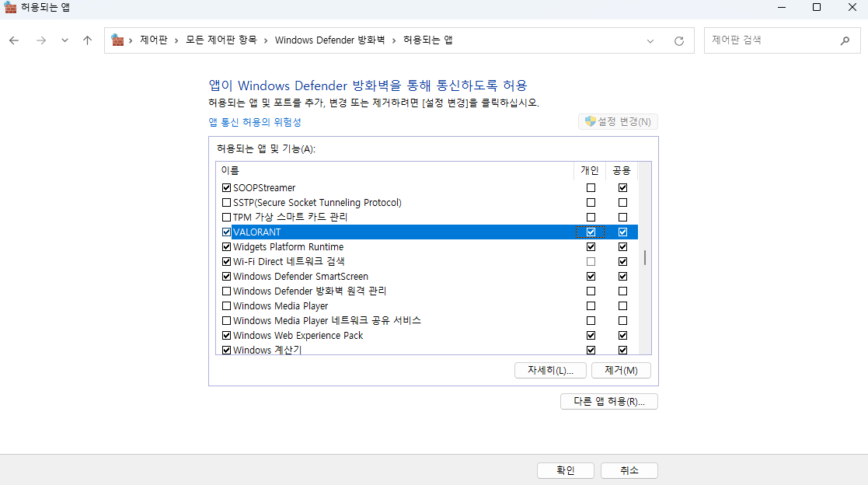
Task: Click the list's vertical scrollbar thumb
Action: tap(644, 257)
